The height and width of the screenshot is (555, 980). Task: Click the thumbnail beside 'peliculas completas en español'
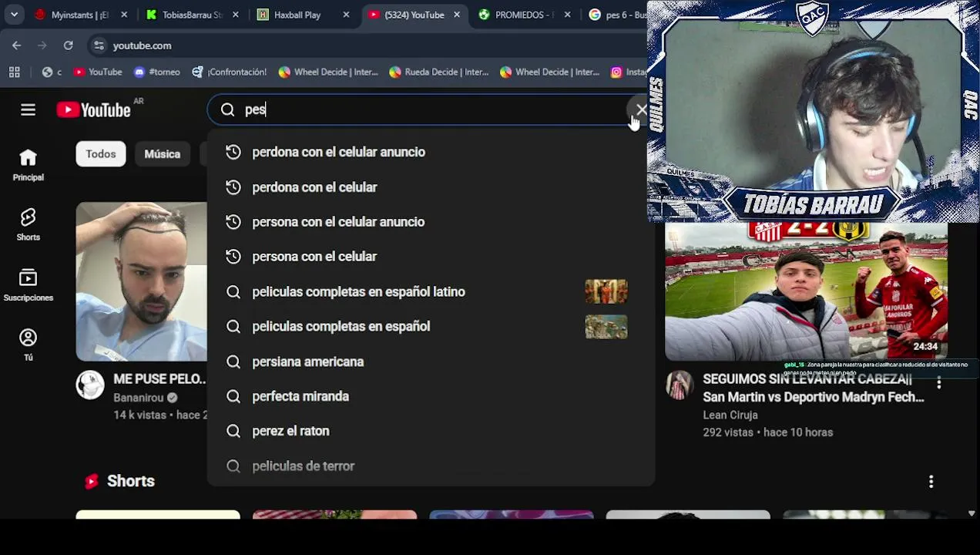pos(606,327)
